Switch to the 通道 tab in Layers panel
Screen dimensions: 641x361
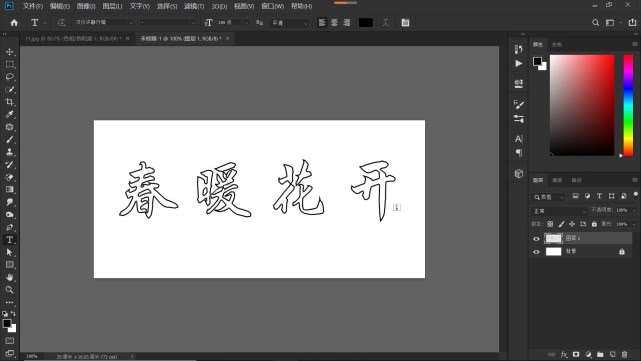(x=557, y=180)
